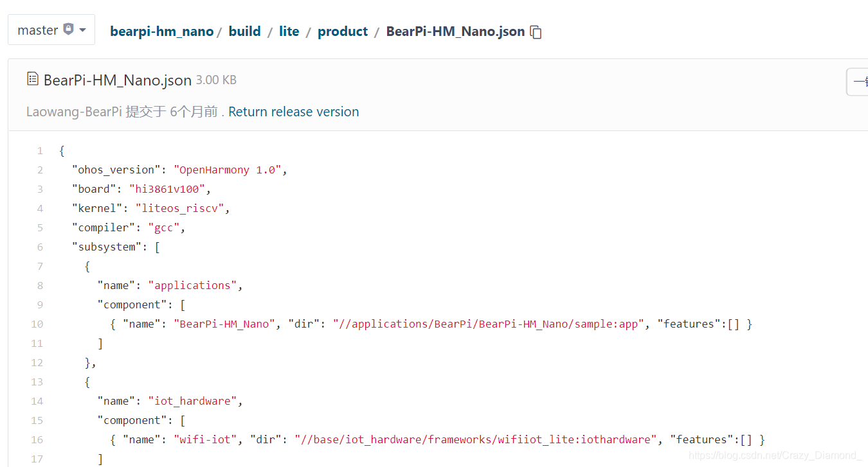Select line number 8
The image size is (868, 467).
(40, 286)
